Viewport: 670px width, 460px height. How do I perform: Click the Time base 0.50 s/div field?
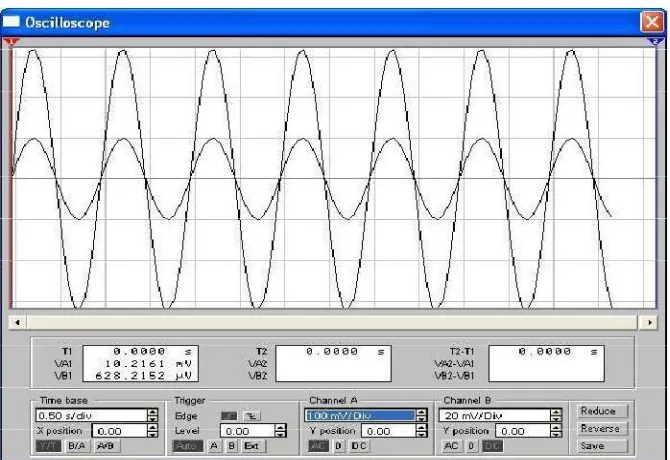point(91,415)
